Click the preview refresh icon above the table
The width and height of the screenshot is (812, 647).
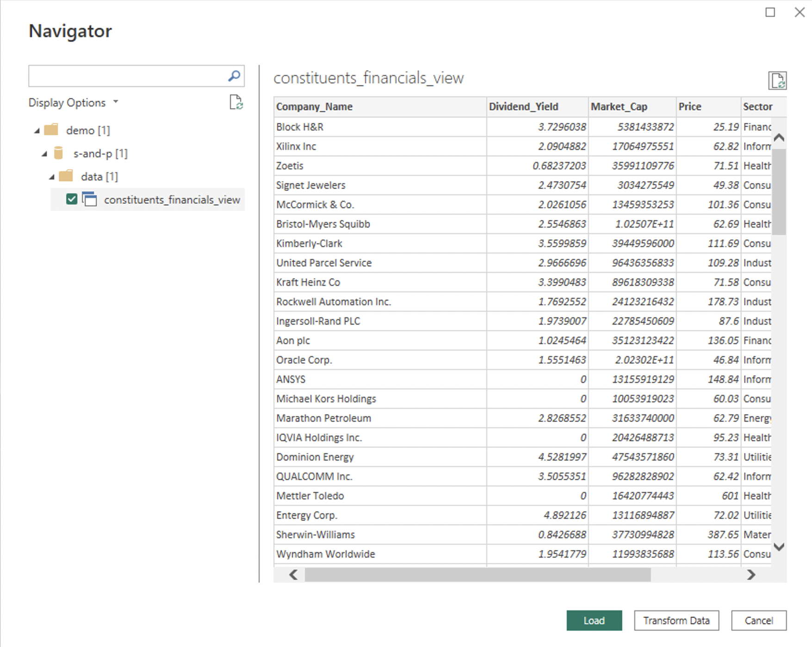coord(777,80)
